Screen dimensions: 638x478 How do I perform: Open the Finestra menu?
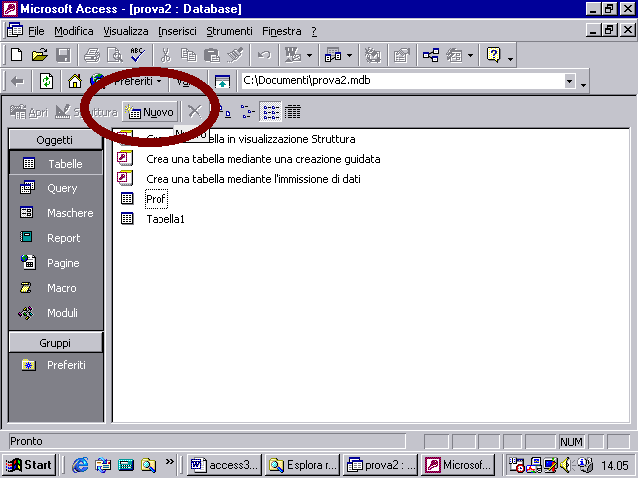coord(282,31)
